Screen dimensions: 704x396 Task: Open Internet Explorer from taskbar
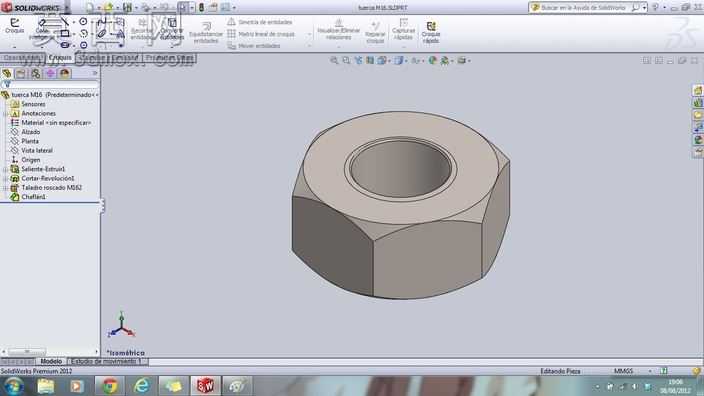[x=142, y=386]
